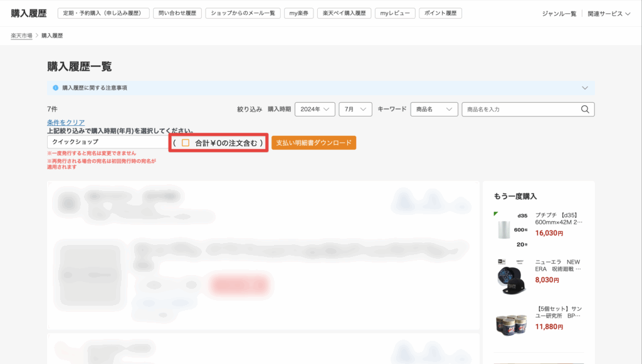Click the blue info icon in notice bar
This screenshot has width=642, height=364.
click(x=56, y=88)
